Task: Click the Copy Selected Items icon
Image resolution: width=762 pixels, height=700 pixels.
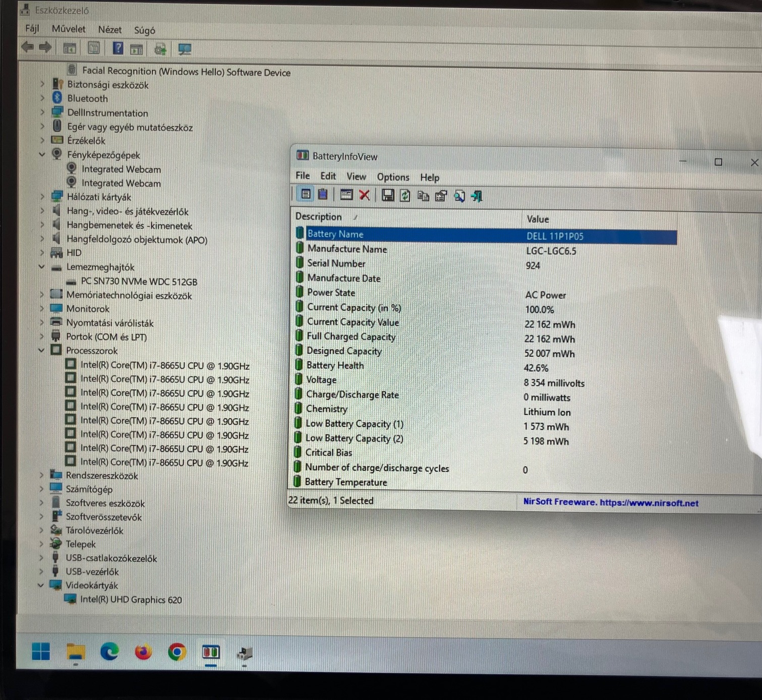Action: [423, 196]
